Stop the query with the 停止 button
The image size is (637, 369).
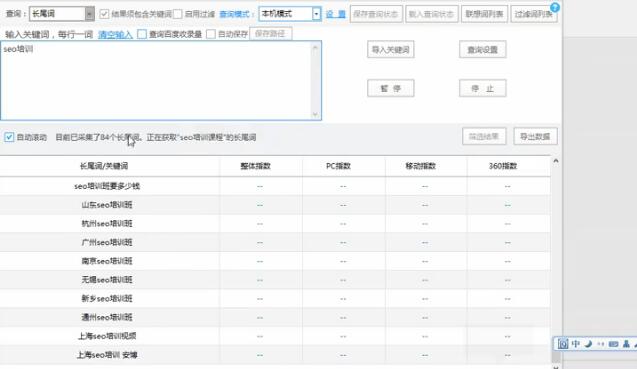483,88
